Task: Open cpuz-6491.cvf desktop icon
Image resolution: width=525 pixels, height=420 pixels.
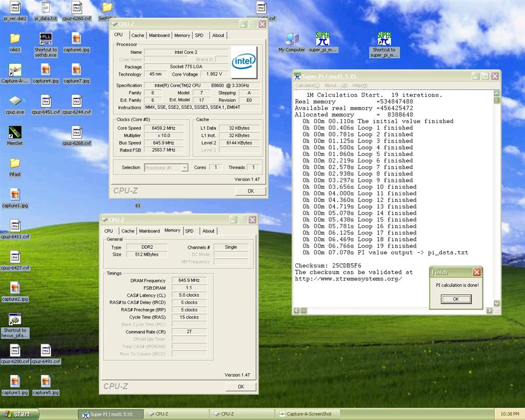Action: pyautogui.click(x=46, y=354)
